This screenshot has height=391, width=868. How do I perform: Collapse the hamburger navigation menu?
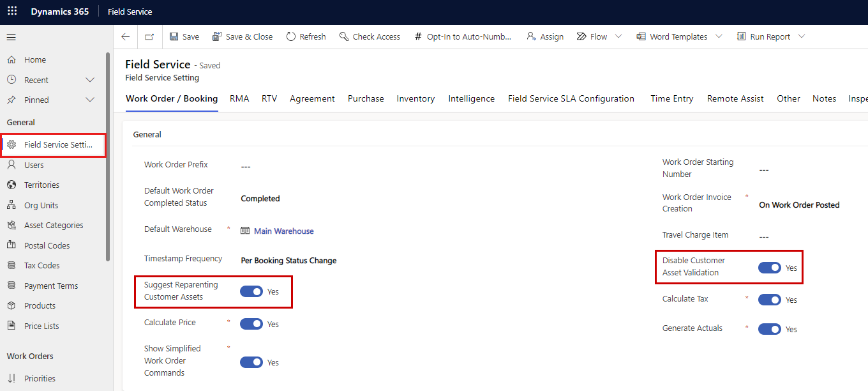(11, 37)
